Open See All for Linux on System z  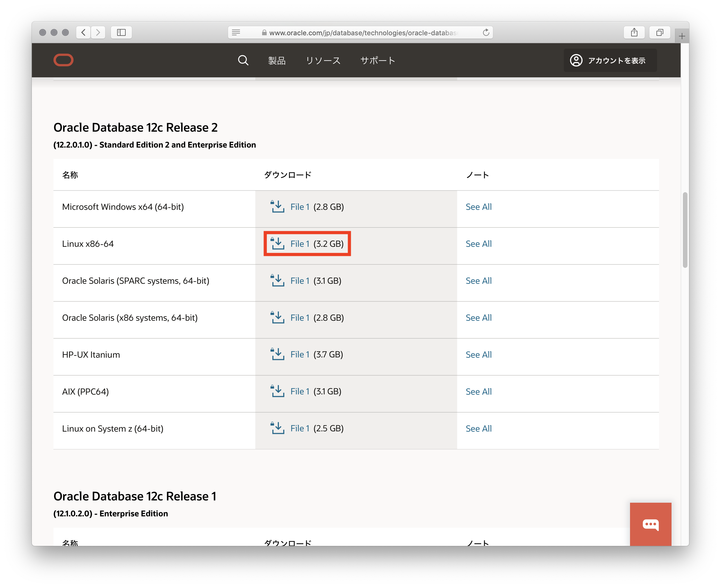(x=478, y=428)
